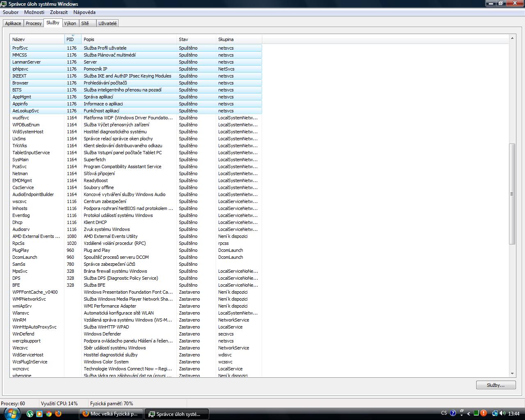Click the system clock showing 13:44
This screenshot has width=525, height=420.
point(514,413)
